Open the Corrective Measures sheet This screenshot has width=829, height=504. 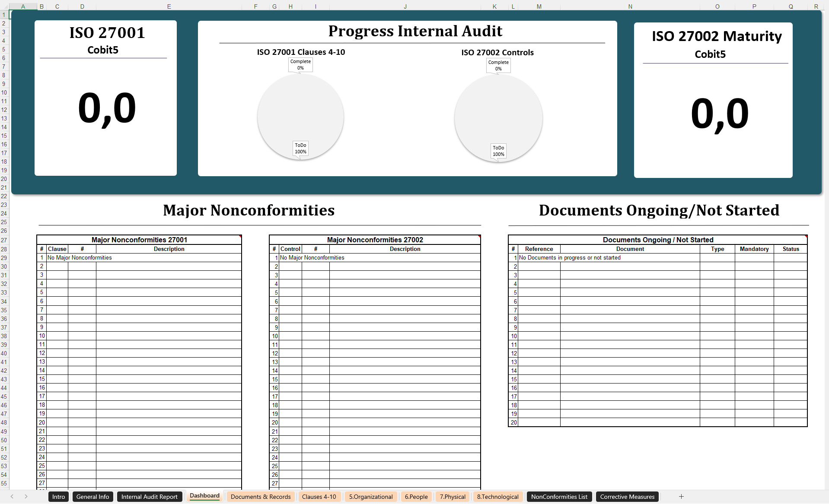[627, 496]
